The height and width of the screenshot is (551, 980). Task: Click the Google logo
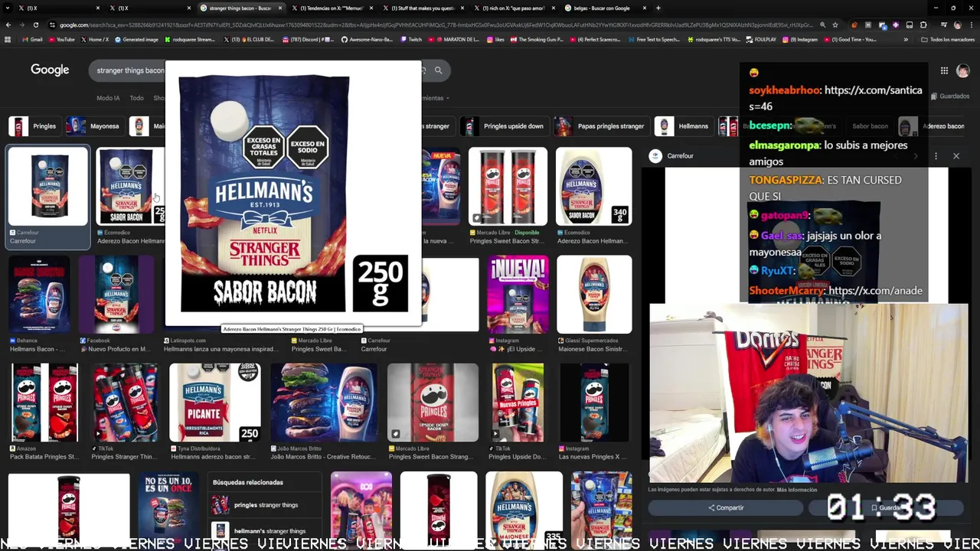click(50, 70)
